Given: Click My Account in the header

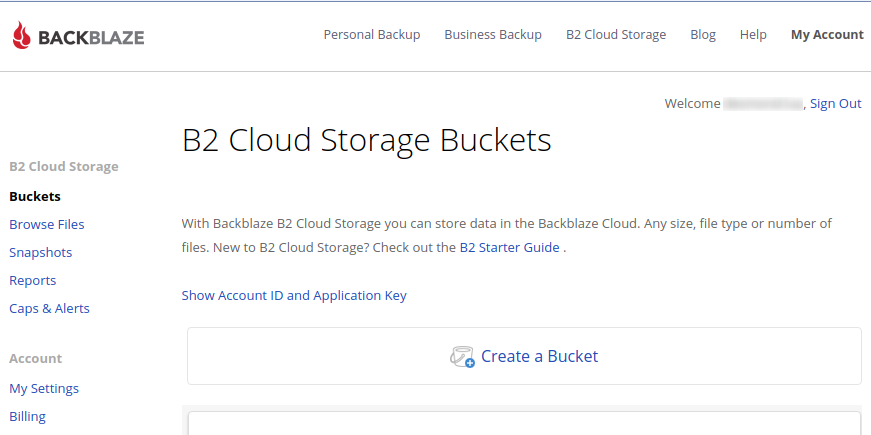Looking at the screenshot, I should (x=826, y=34).
